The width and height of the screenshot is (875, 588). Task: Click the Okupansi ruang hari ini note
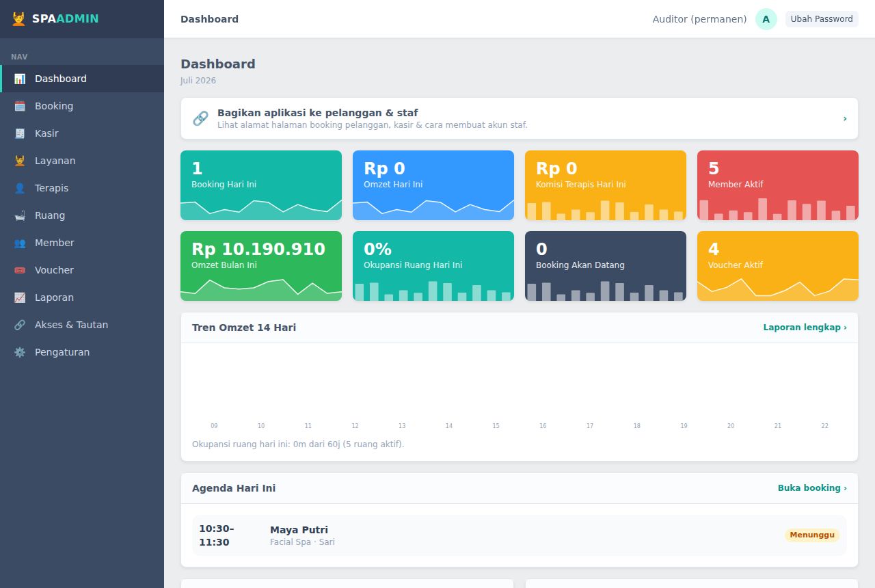click(298, 444)
